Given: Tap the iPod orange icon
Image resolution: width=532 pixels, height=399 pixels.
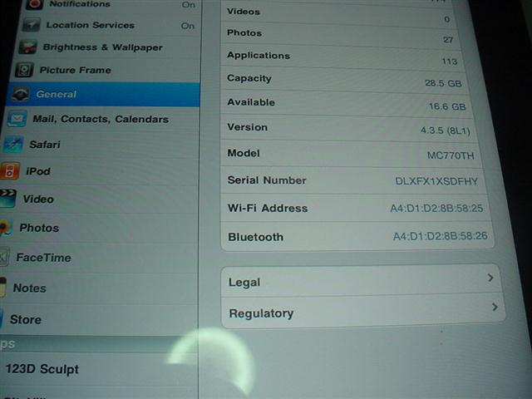Looking at the screenshot, I should click(10, 171).
